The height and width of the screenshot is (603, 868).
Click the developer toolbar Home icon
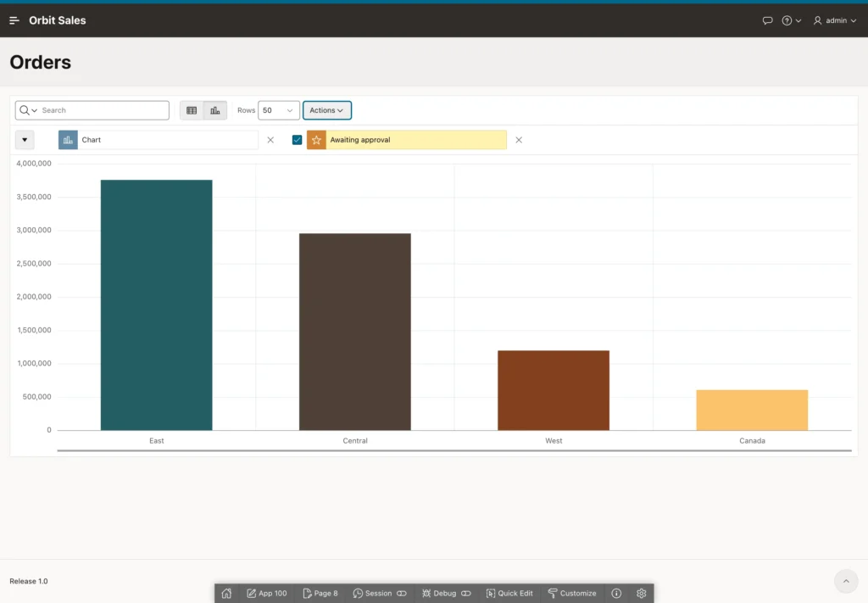click(226, 593)
